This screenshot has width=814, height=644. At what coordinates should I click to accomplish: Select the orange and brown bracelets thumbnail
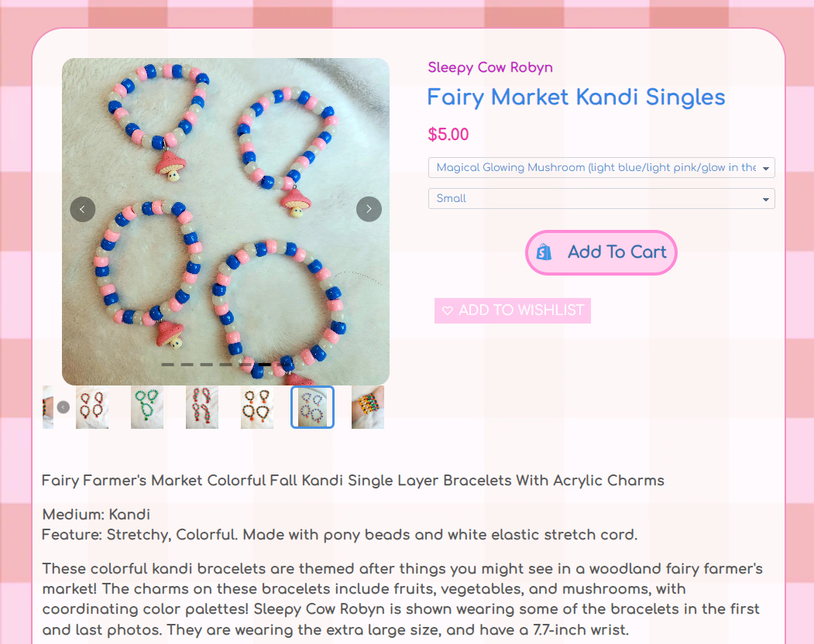[257, 407]
